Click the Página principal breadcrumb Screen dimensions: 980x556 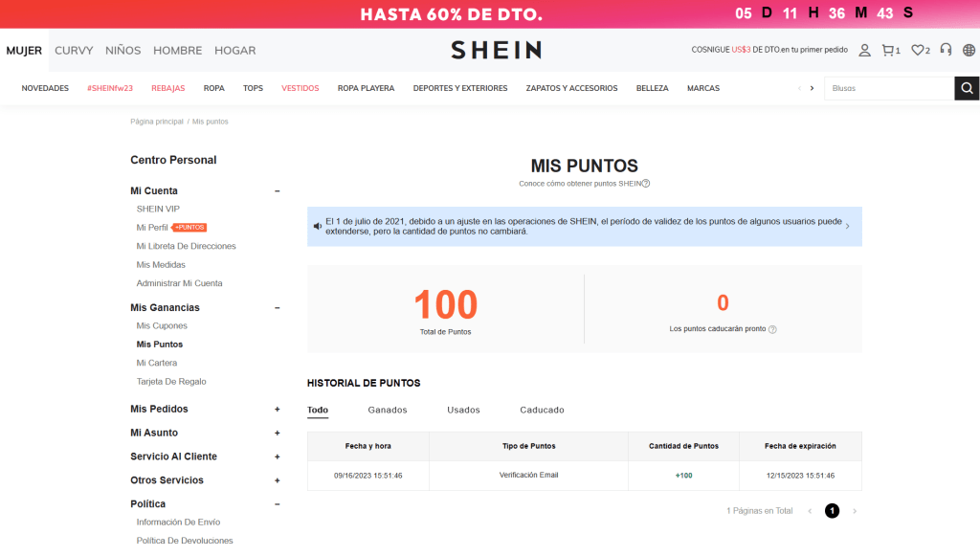pos(157,122)
